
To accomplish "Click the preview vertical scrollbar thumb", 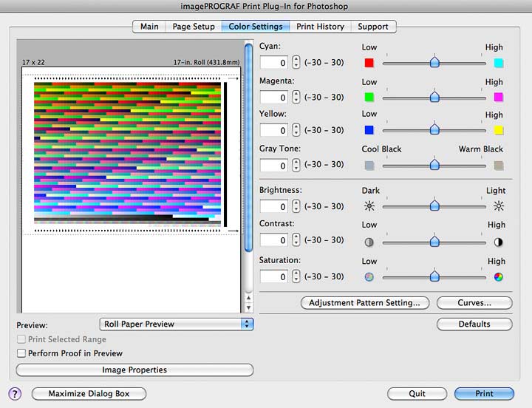I will 249,148.
